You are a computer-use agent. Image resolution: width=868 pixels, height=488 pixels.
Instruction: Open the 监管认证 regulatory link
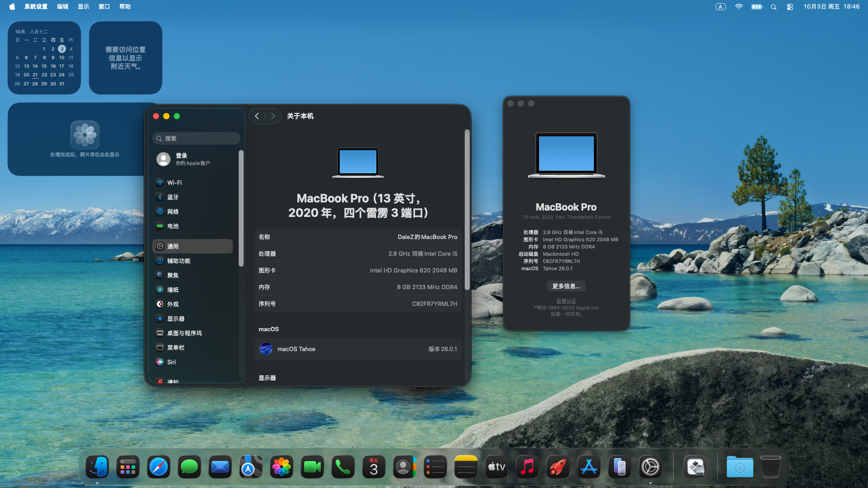[566, 301]
